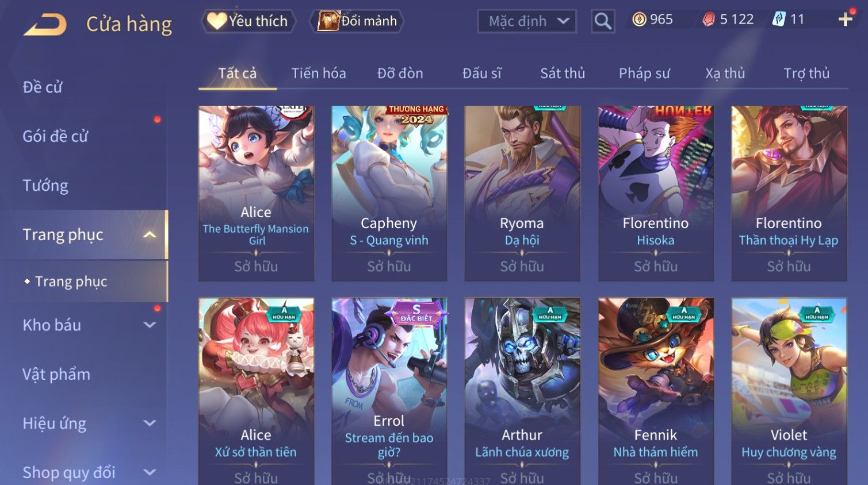Go to Tướng in the sidebar

coord(45,186)
